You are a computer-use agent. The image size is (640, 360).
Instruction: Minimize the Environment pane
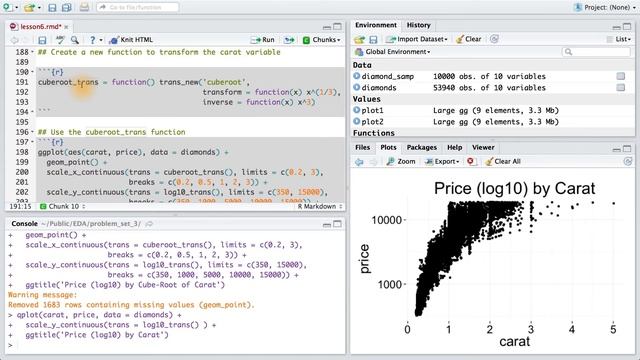click(x=616, y=27)
